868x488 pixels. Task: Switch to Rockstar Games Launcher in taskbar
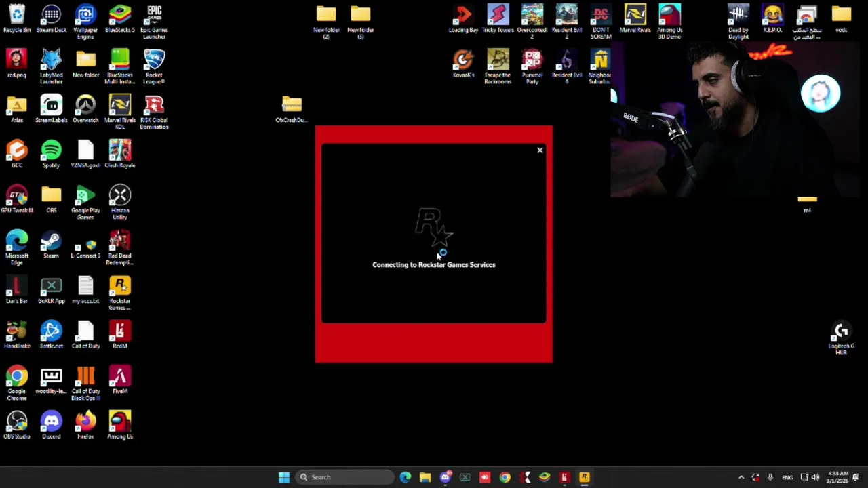coord(584,477)
